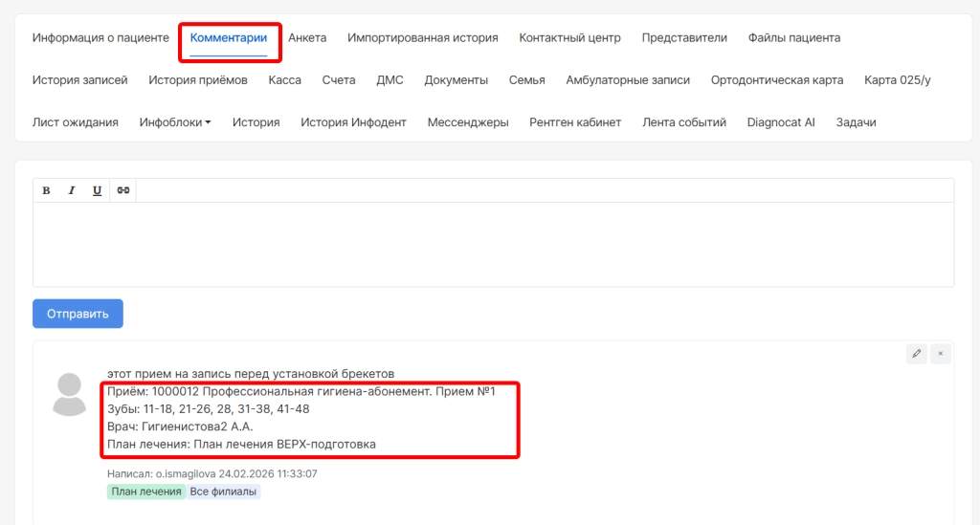
Task: Go to the Ортодонтическая карта tab
Action: pos(777,80)
